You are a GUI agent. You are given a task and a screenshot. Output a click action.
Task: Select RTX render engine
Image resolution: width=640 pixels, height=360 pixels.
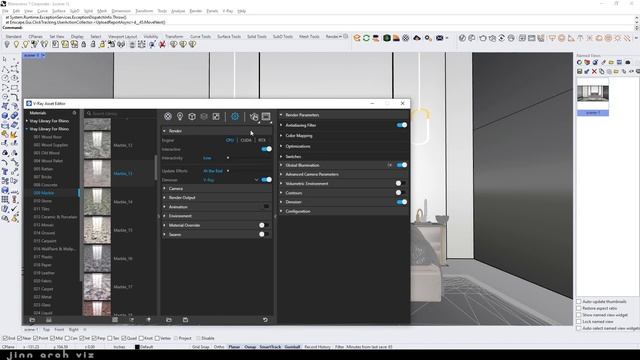coord(262,140)
